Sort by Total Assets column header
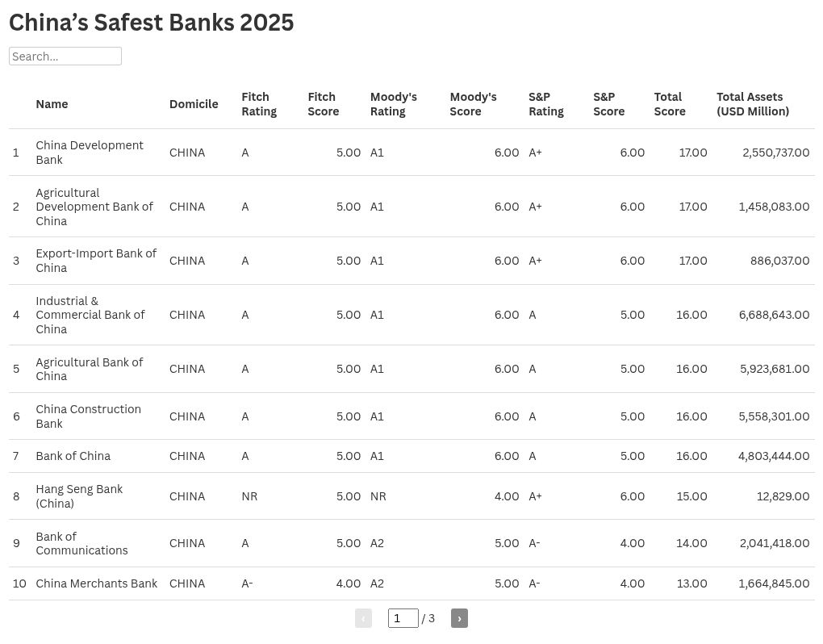 click(x=752, y=104)
